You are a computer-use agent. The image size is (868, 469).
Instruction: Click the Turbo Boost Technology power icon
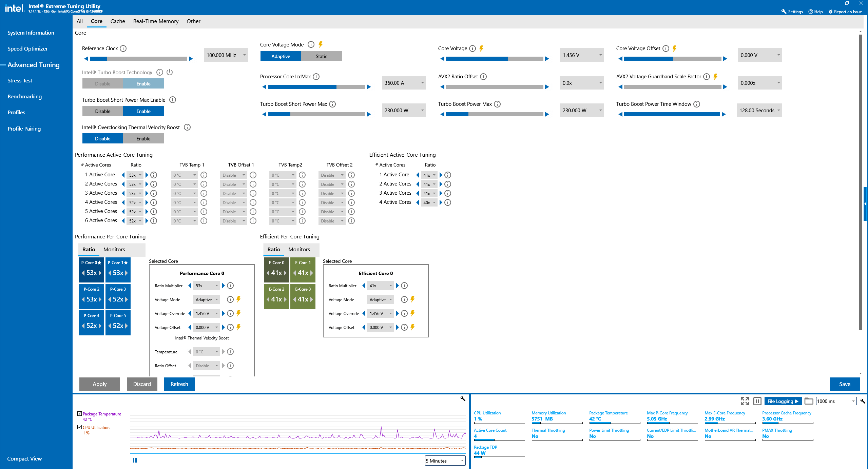[170, 72]
